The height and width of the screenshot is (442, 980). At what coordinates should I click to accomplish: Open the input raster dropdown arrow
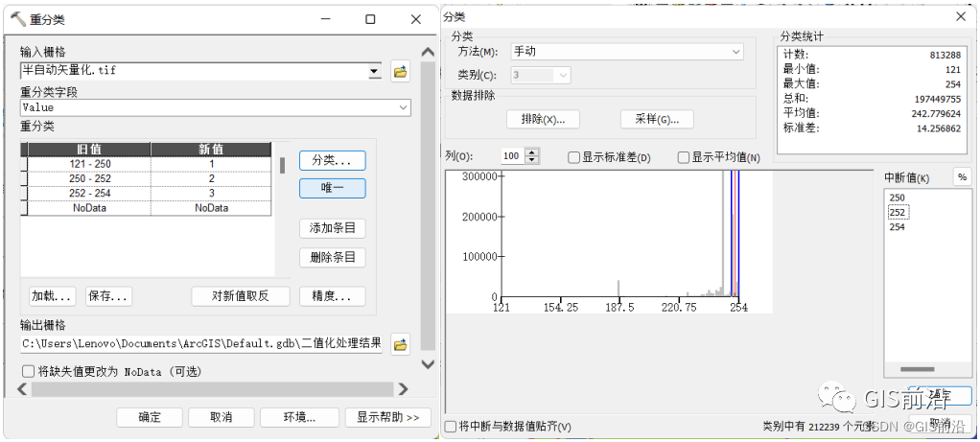[x=374, y=71]
